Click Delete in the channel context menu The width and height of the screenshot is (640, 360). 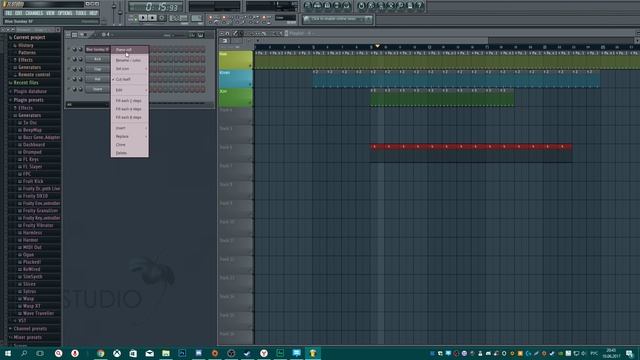click(129, 153)
